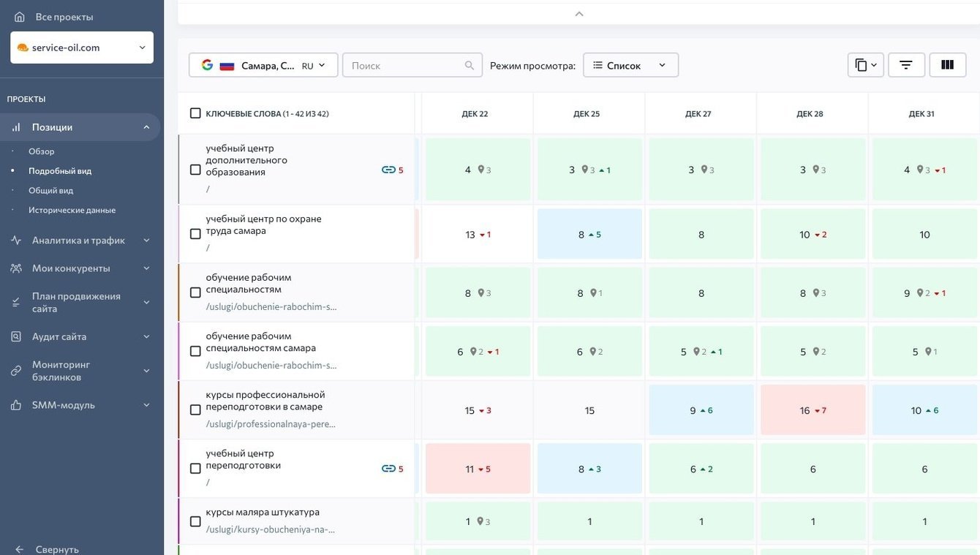The height and width of the screenshot is (555, 980).
Task: Click the search magnifier icon
Action: [470, 66]
